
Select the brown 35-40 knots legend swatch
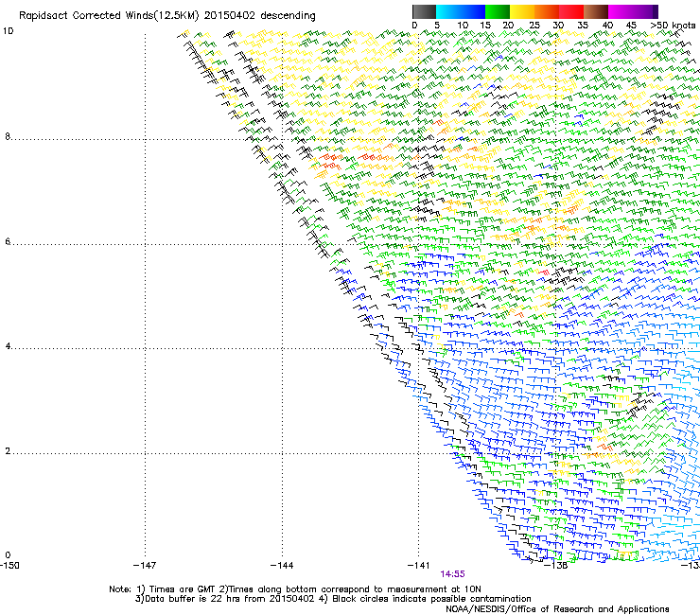click(596, 11)
